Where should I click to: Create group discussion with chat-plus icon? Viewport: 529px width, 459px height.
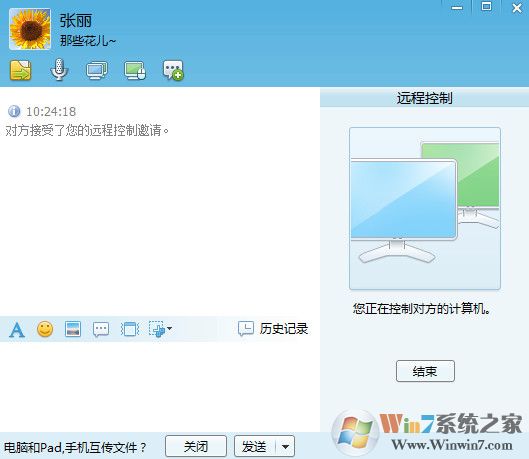coord(173,70)
